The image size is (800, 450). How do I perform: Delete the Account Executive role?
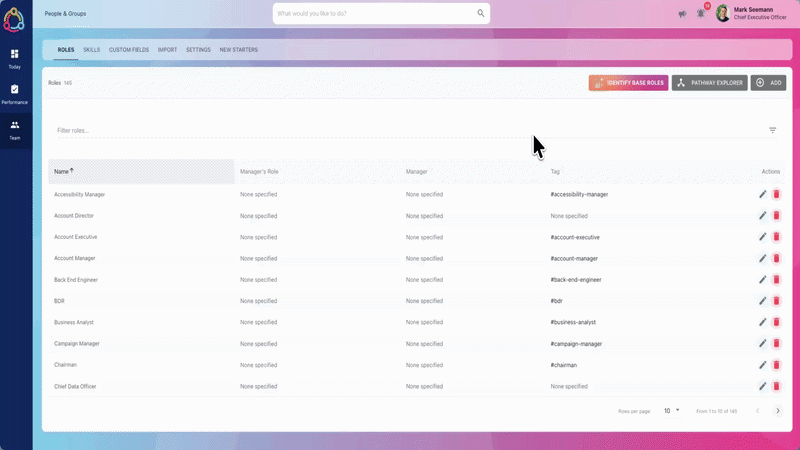point(776,237)
